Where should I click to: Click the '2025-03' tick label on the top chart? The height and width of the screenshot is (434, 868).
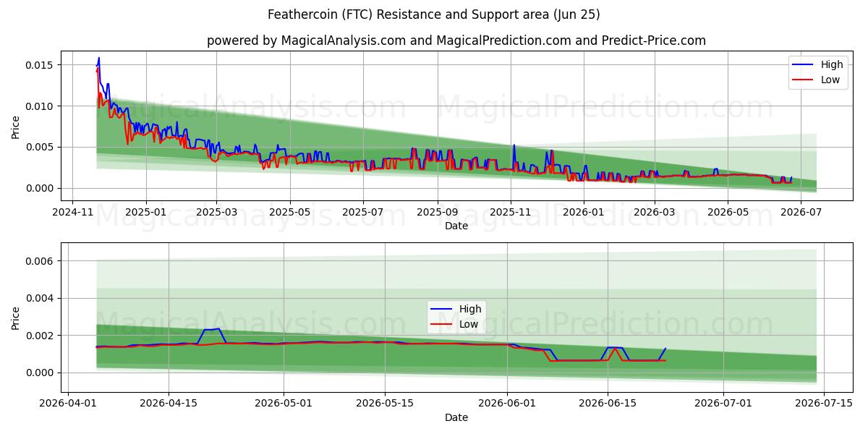(216, 213)
